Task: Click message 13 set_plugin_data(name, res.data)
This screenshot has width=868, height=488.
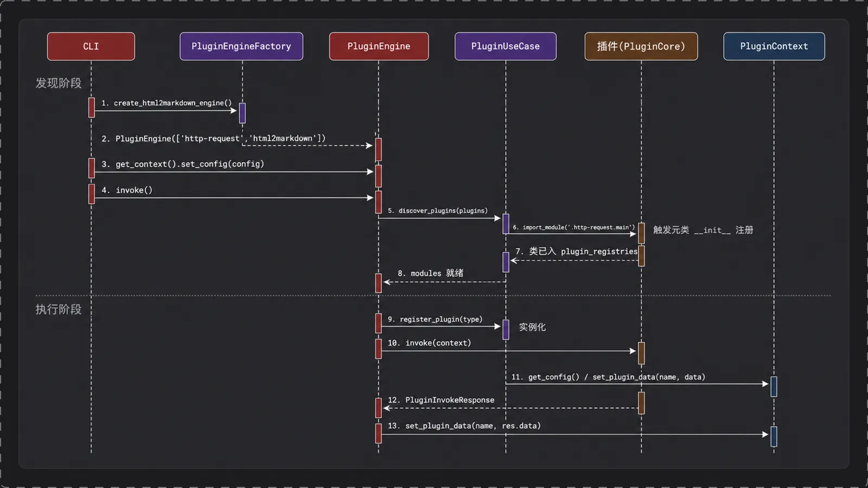Action: [x=464, y=426]
